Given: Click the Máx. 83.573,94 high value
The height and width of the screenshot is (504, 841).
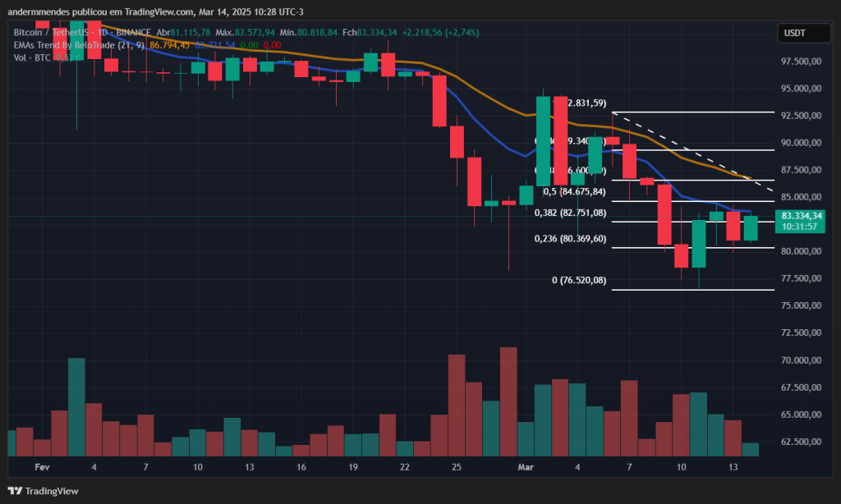Looking at the screenshot, I should pos(245,33).
